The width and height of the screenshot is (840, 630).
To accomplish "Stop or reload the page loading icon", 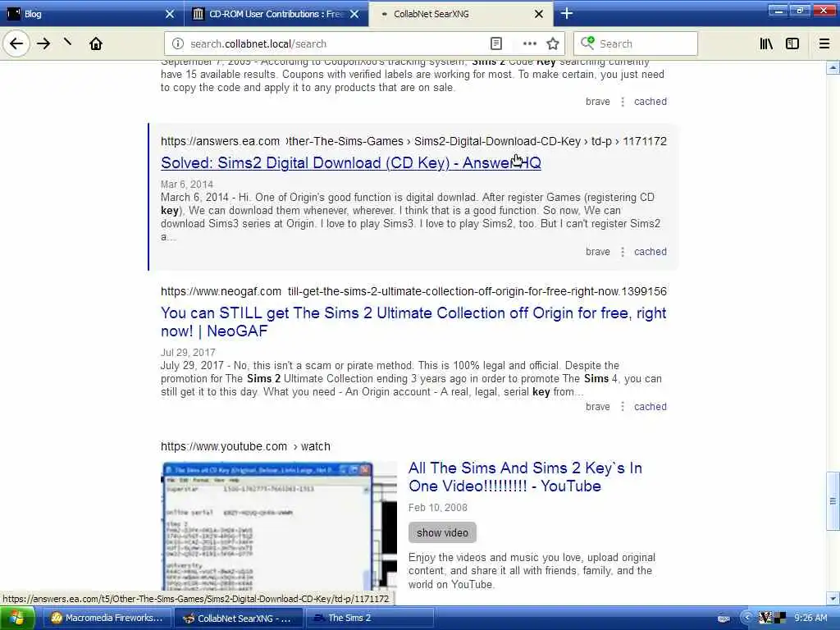I will 67,43.
